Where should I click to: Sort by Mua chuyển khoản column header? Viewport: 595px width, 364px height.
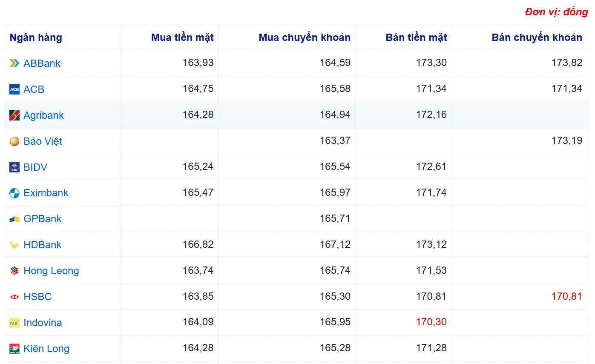[x=305, y=37]
